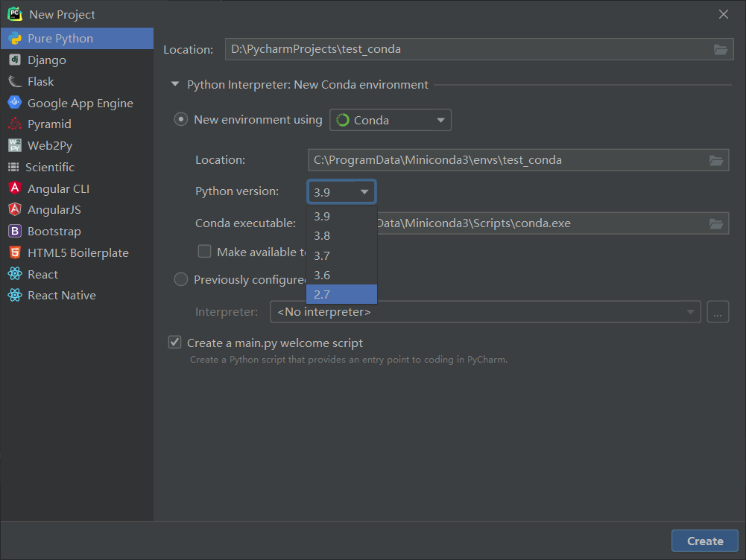Viewport: 746px width, 560px height.
Task: Click the Create button
Action: (704, 541)
